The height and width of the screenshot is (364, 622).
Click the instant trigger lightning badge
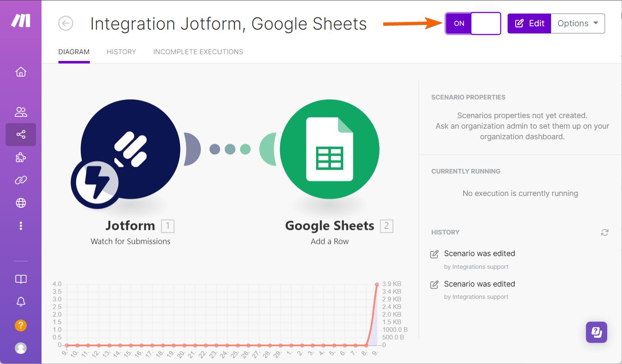coord(97,183)
